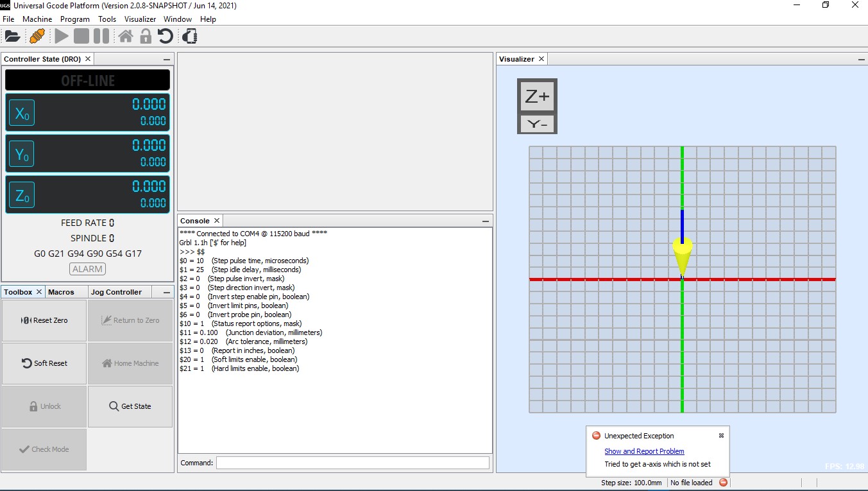Image resolution: width=868 pixels, height=491 pixels.
Task: Click the OFF-LINE status banner
Action: point(88,80)
